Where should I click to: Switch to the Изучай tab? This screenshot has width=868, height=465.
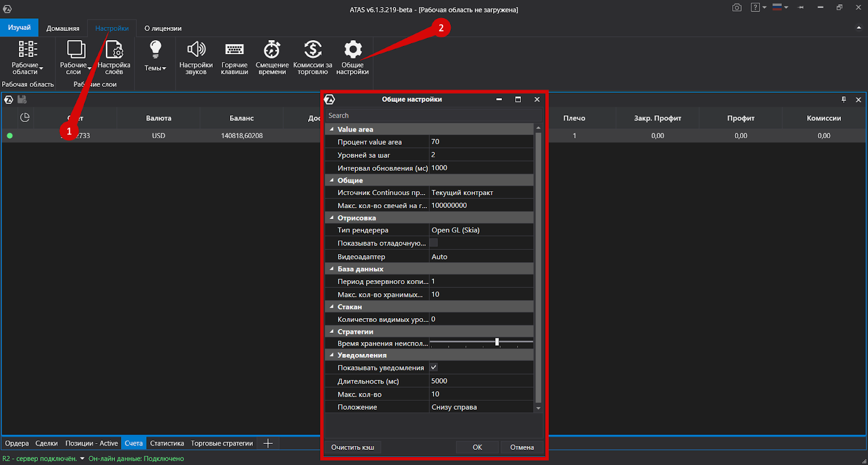[20, 28]
